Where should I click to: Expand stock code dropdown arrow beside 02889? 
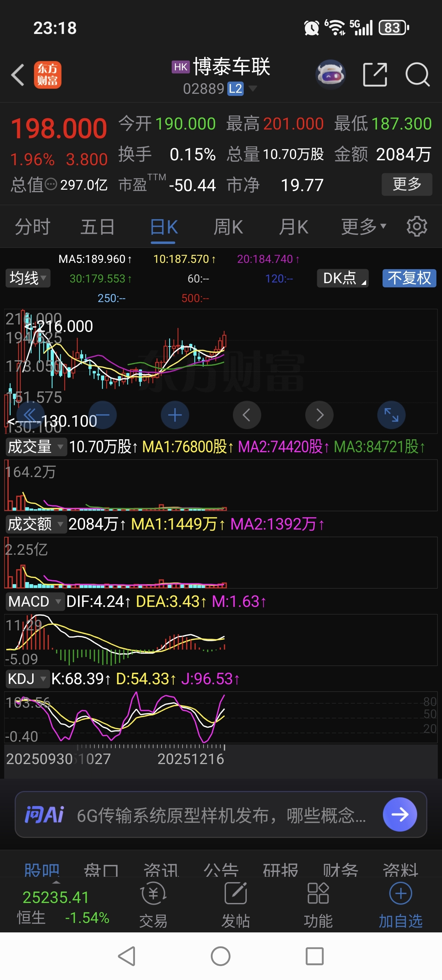click(x=252, y=89)
